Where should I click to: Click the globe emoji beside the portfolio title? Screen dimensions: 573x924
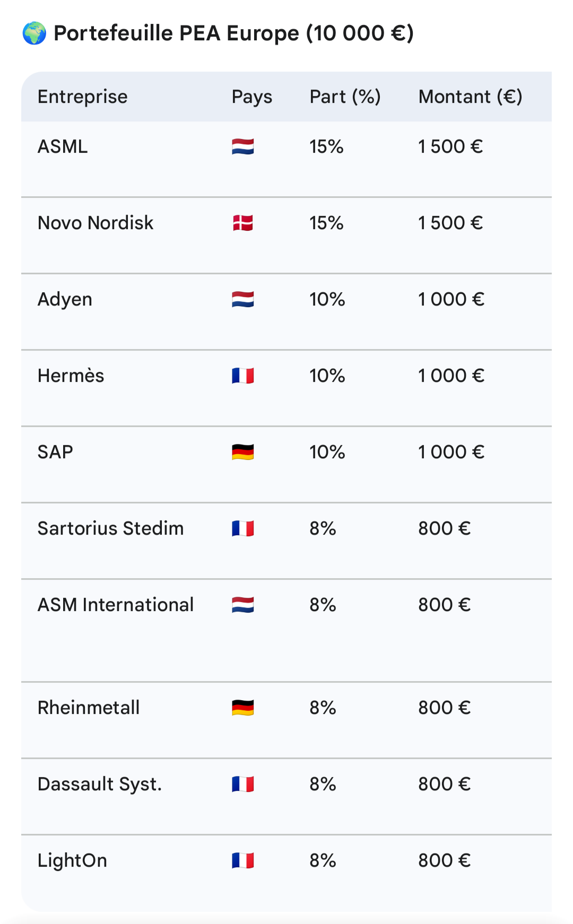pos(34,33)
